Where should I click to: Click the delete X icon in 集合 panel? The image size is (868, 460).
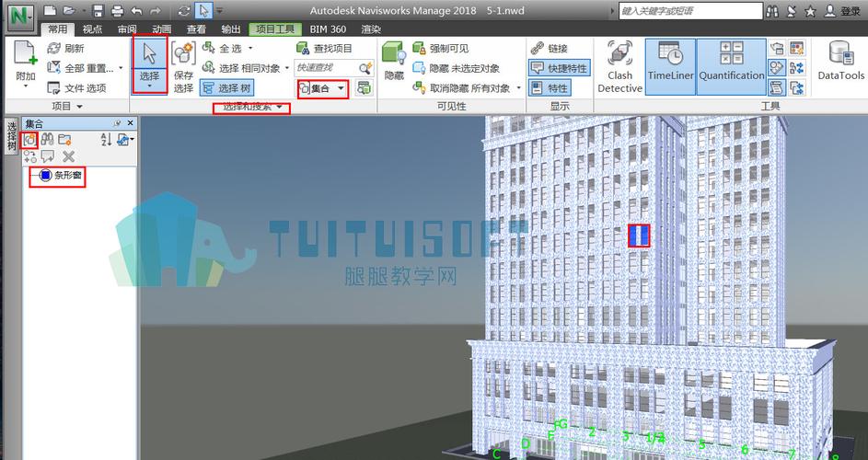(x=68, y=157)
